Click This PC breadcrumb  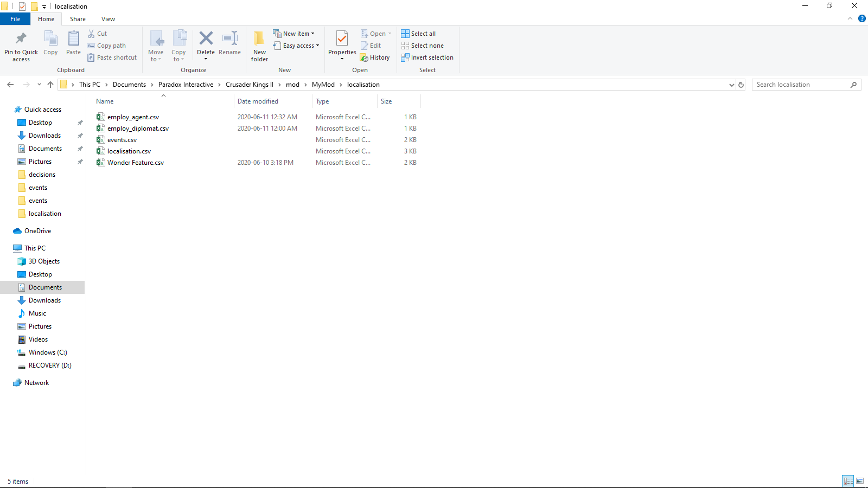90,85
